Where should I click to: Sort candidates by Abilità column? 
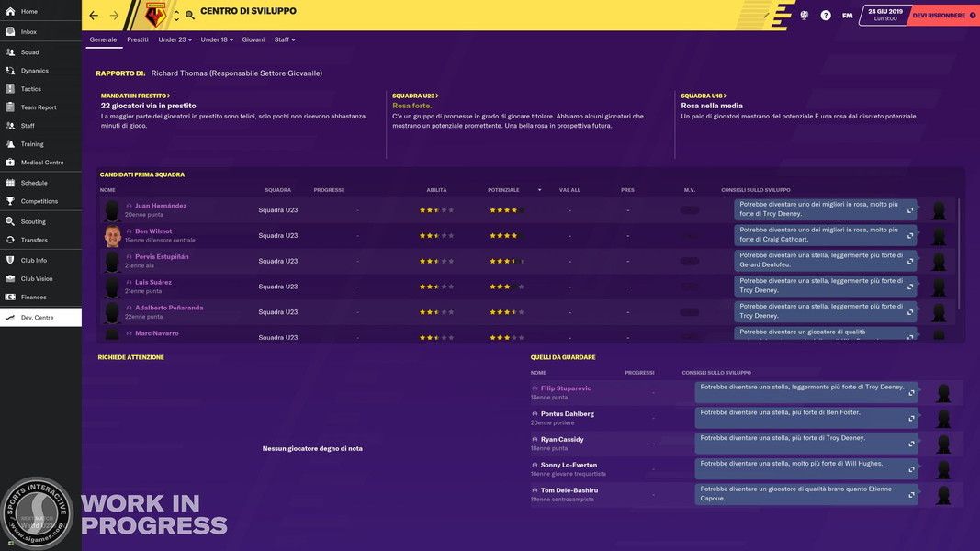pyautogui.click(x=436, y=190)
